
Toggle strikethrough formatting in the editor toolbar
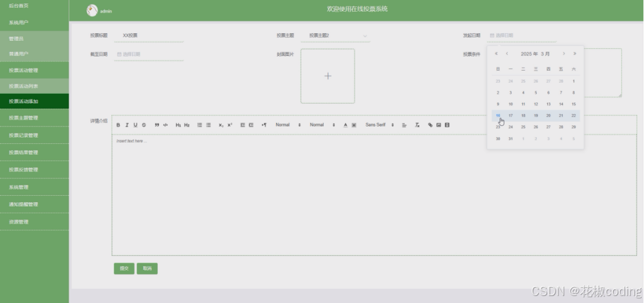coord(144,125)
